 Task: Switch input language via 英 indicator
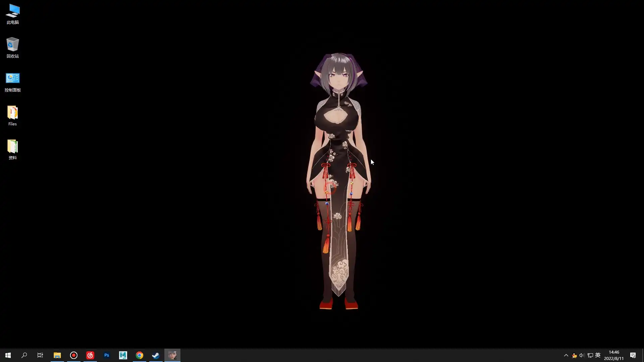coord(597,355)
